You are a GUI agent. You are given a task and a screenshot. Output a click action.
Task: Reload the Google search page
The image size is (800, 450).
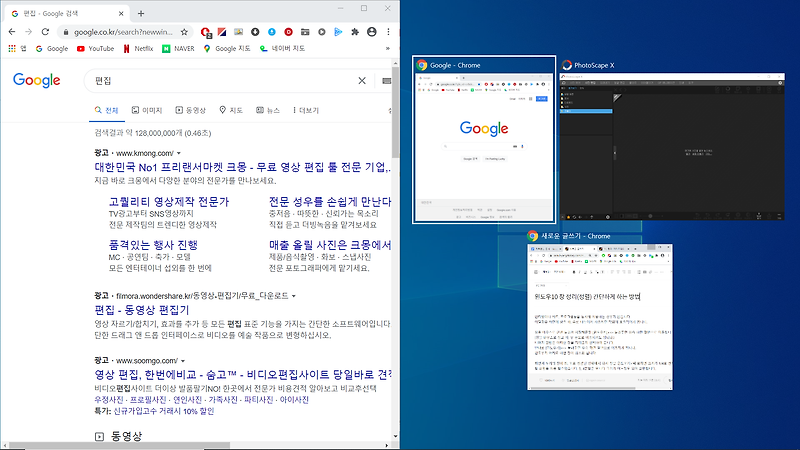pos(45,32)
